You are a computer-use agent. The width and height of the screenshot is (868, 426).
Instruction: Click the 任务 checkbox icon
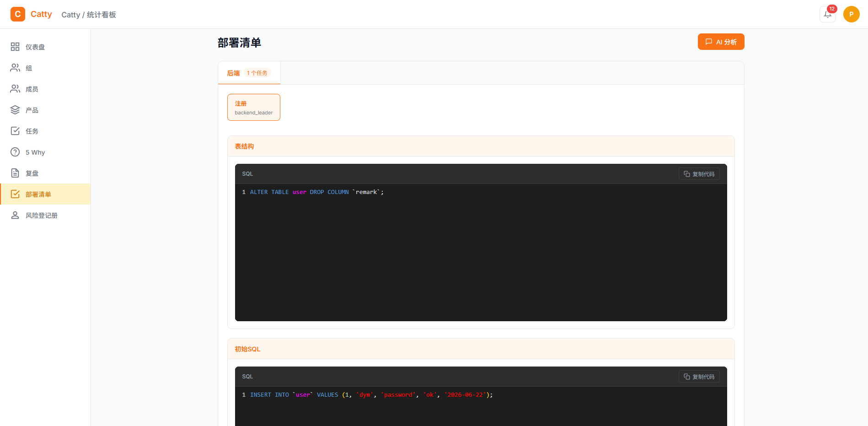click(x=15, y=131)
